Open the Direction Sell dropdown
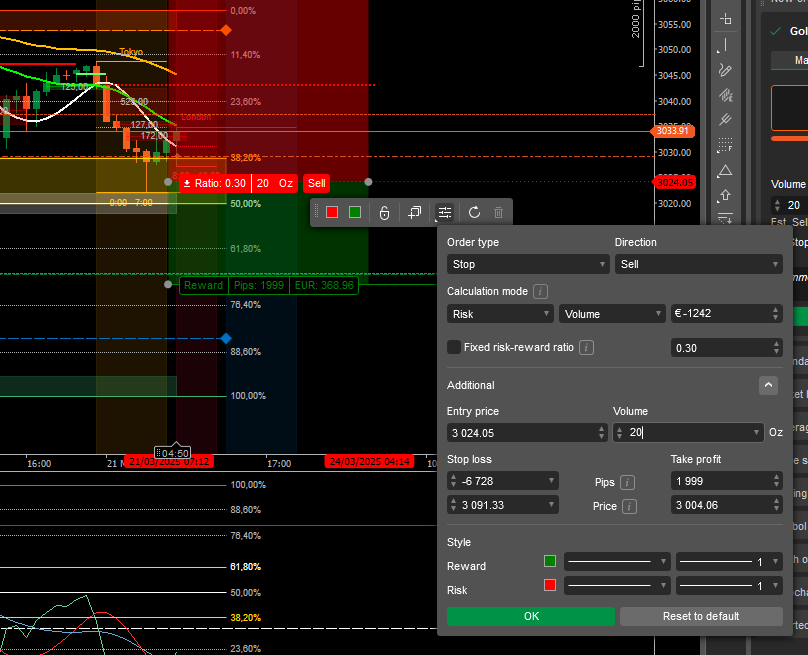The width and height of the screenshot is (808, 655). coord(699,264)
